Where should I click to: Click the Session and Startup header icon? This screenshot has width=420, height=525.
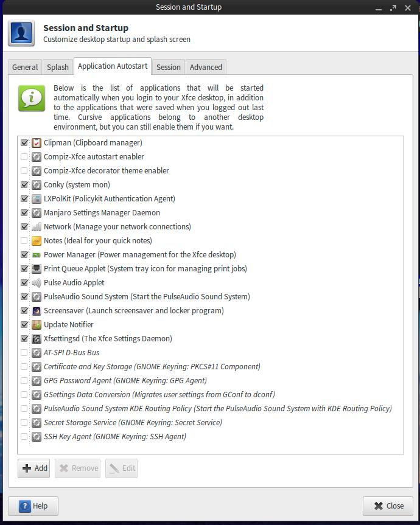(x=21, y=33)
